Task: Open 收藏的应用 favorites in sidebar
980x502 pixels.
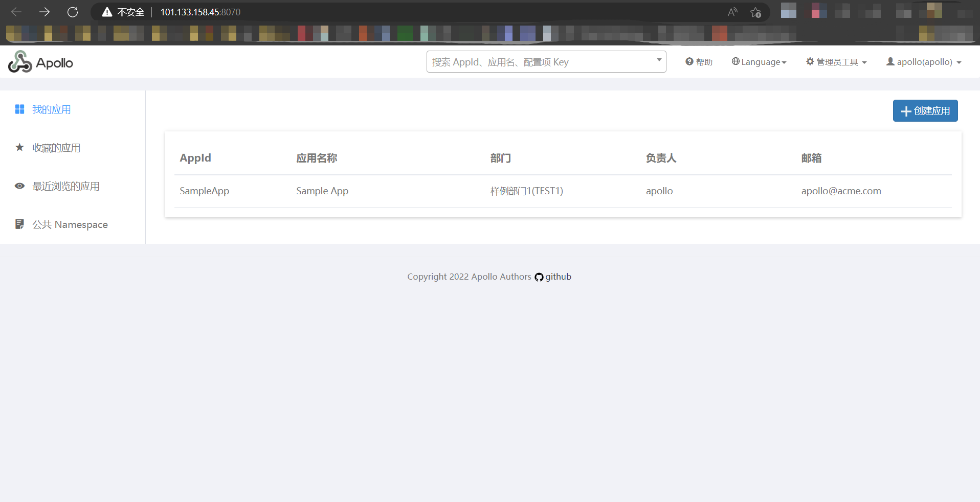Action: pyautogui.click(x=56, y=148)
